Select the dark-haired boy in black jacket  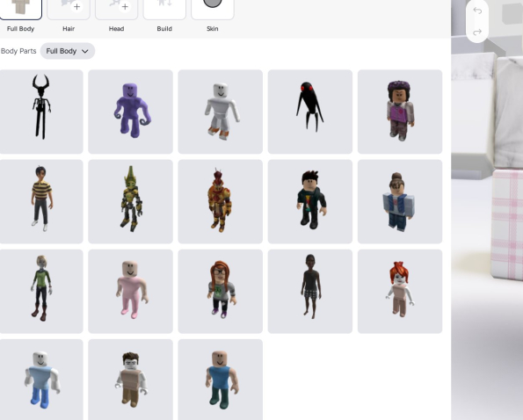310,201
